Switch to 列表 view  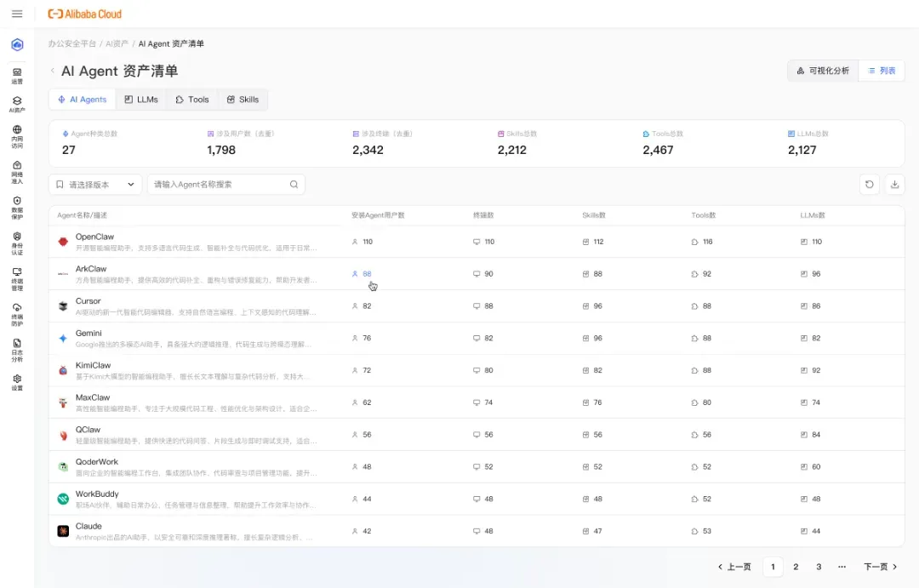(882, 71)
